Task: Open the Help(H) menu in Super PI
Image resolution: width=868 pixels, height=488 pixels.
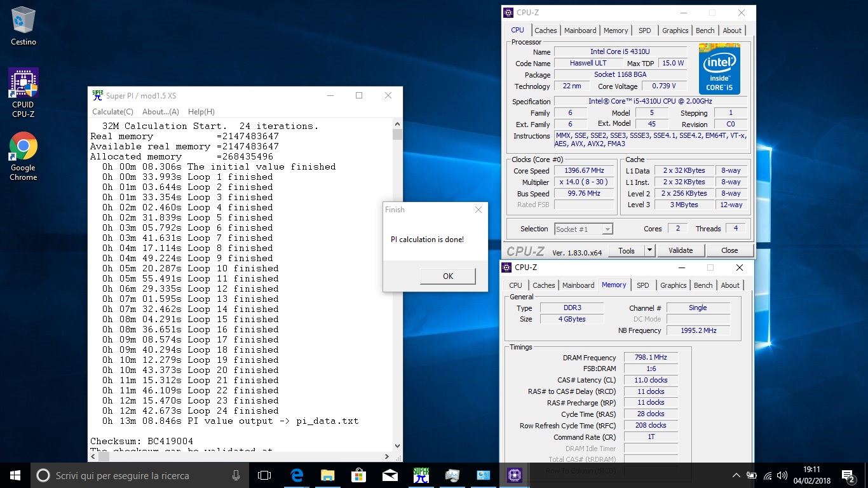Action: (201, 112)
